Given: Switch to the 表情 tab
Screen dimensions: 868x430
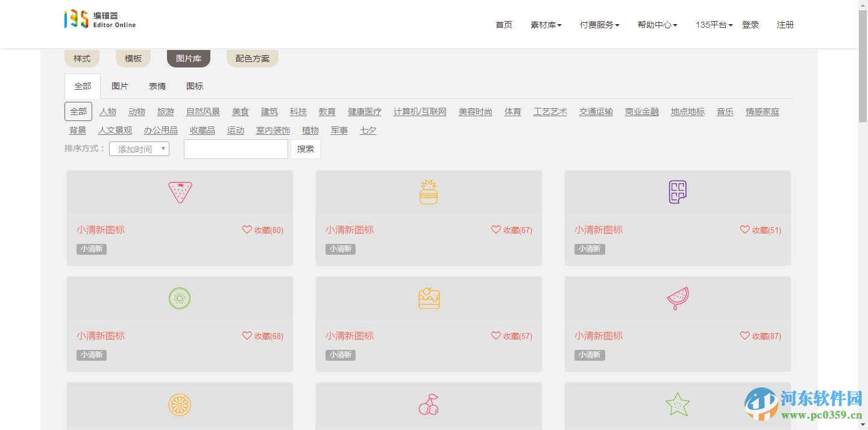Looking at the screenshot, I should [x=157, y=86].
